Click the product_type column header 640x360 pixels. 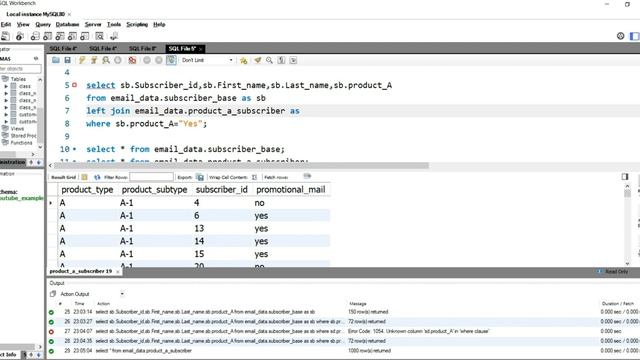pyautogui.click(x=87, y=189)
